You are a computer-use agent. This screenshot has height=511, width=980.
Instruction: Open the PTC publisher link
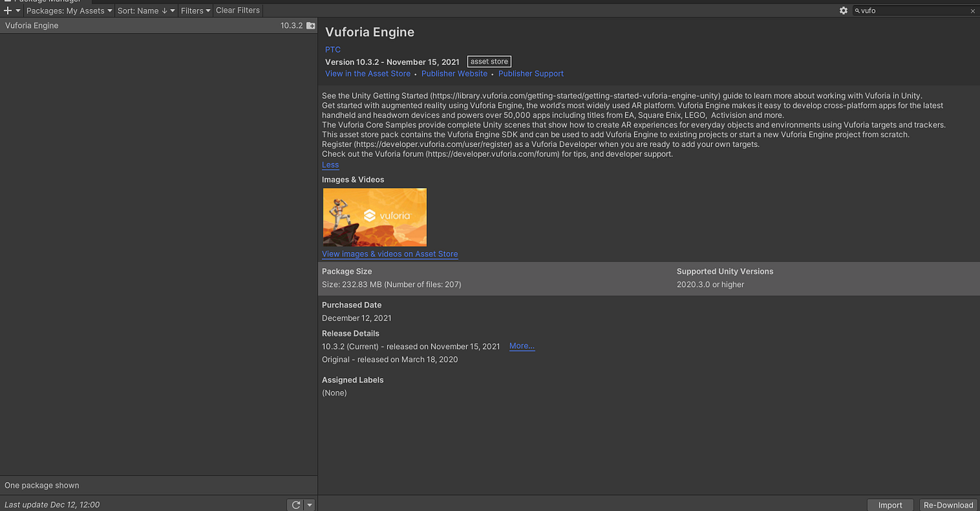tap(332, 50)
